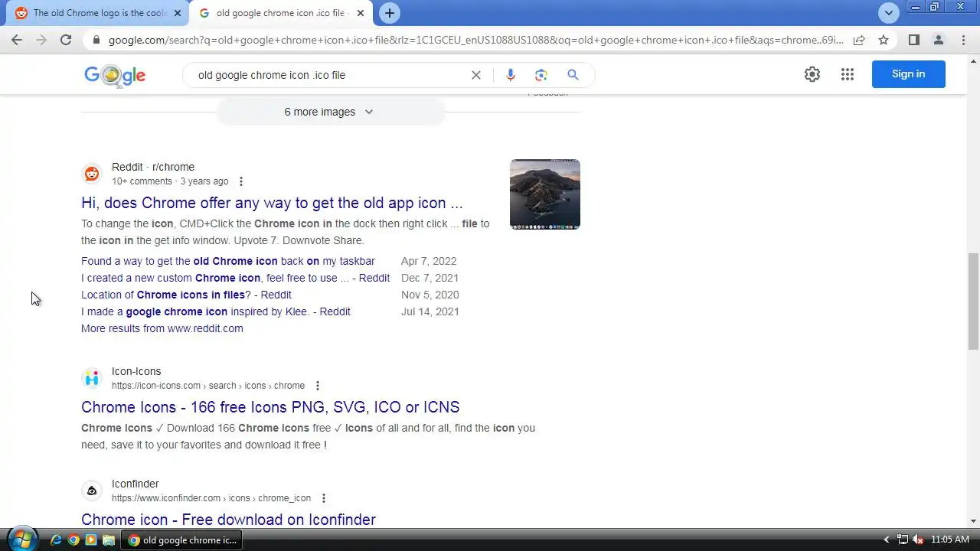Open the tab search dropdown arrow

tap(888, 13)
